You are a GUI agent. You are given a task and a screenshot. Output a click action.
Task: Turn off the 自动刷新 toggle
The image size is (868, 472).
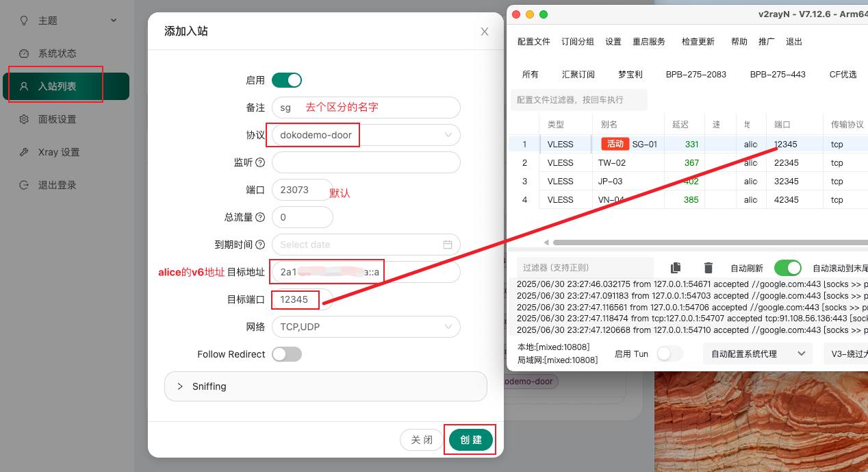pos(787,268)
